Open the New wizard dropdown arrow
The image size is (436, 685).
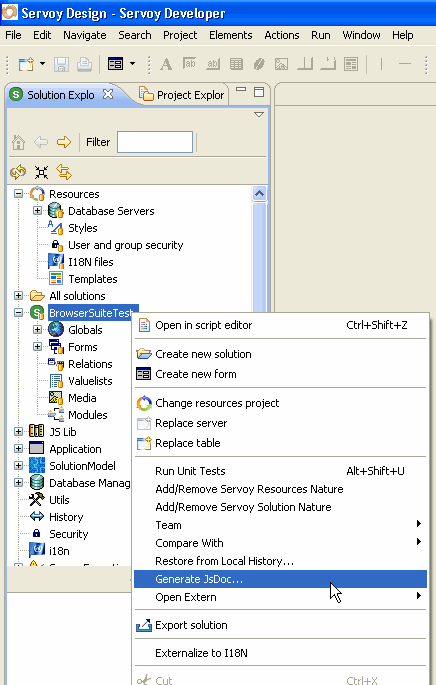42,64
